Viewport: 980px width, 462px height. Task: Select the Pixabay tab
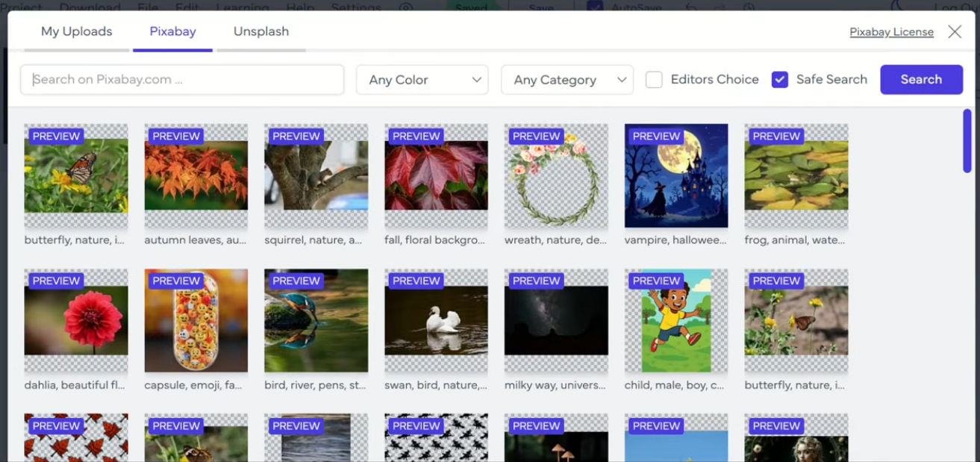pos(172,31)
